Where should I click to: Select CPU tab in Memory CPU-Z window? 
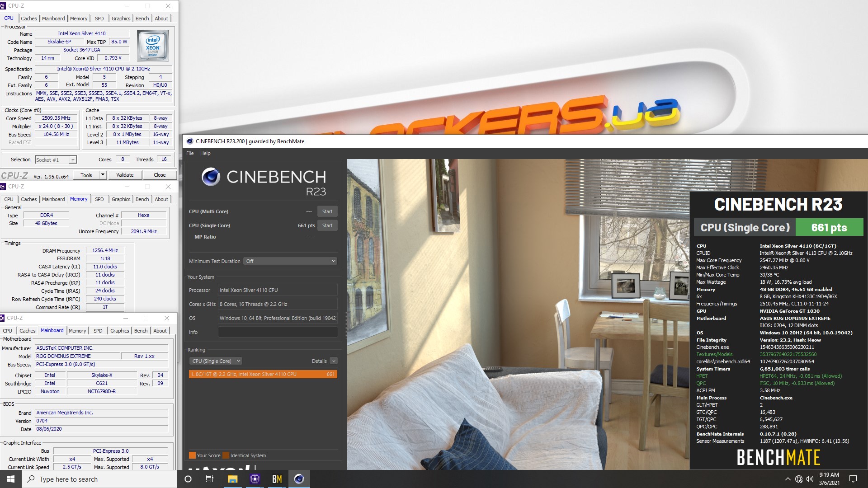coord(9,199)
